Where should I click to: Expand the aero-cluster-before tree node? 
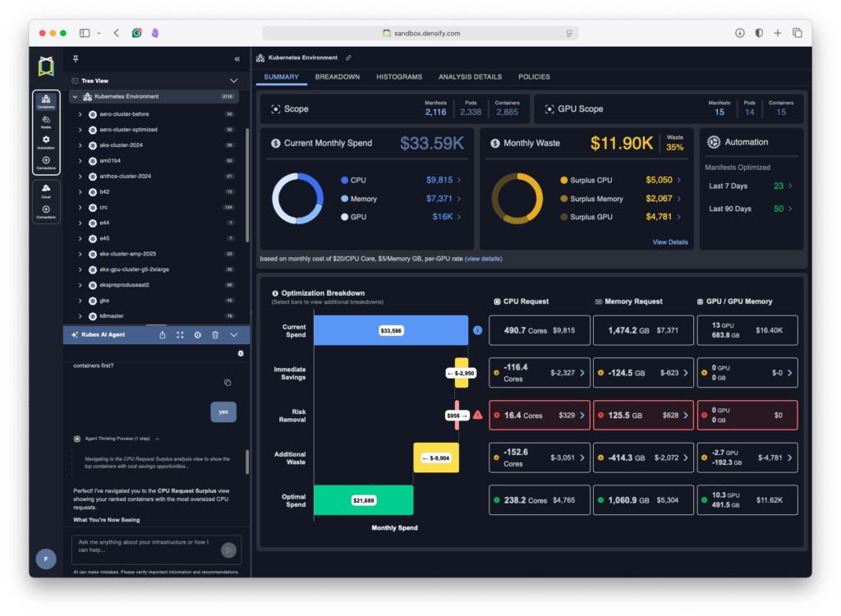[80, 114]
